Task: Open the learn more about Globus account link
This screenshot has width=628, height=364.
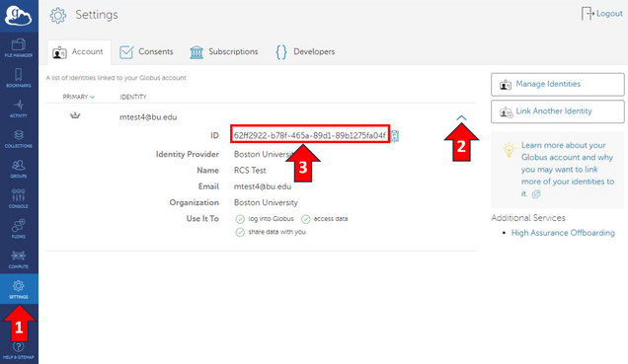Action: coord(568,170)
